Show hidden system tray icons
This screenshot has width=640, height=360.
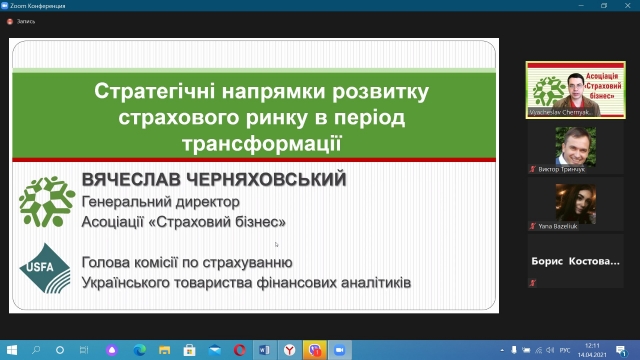point(502,350)
